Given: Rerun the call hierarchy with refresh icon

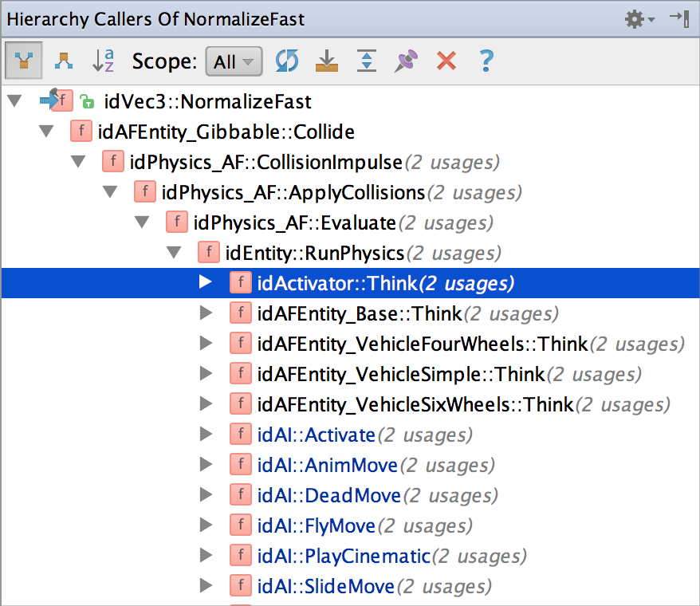Looking at the screenshot, I should point(286,61).
